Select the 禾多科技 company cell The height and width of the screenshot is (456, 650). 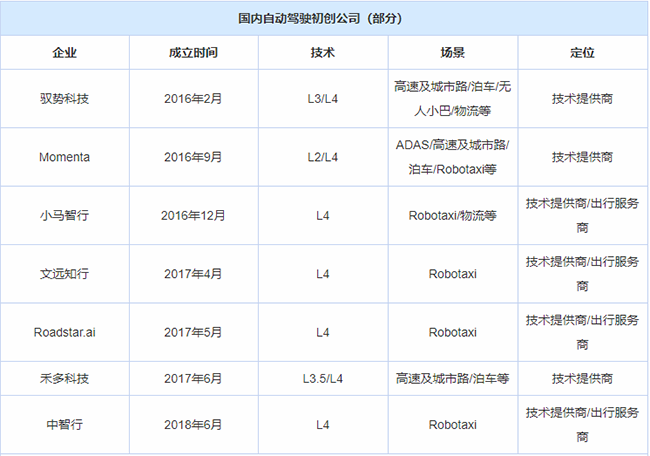click(65, 378)
